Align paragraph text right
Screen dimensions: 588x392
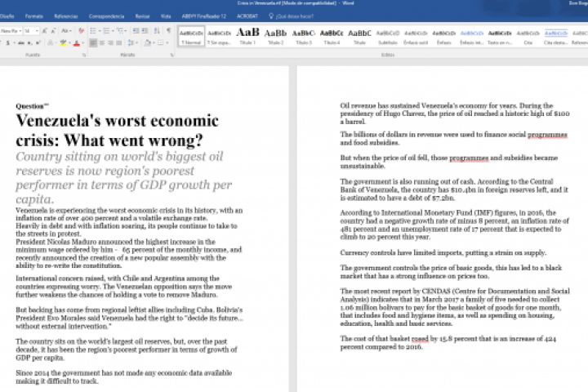pyautogui.click(x=110, y=43)
